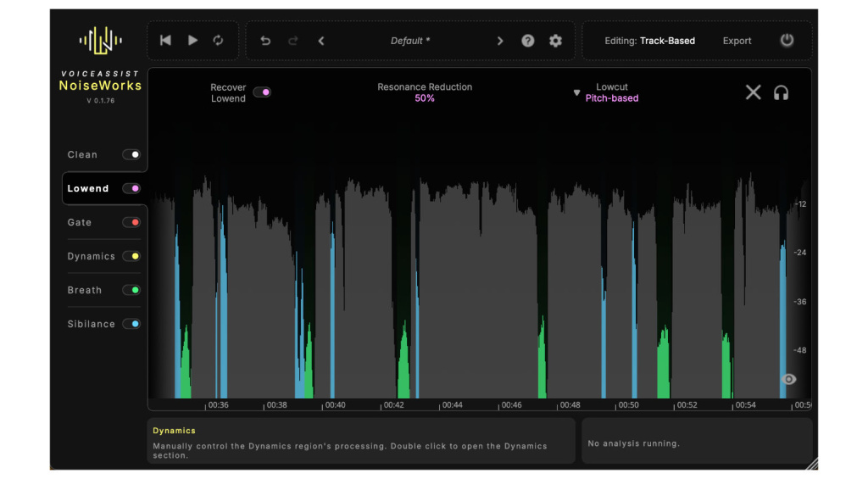This screenshot has width=868, height=479.
Task: Toggle the Recover Lowend switch
Action: (262, 92)
